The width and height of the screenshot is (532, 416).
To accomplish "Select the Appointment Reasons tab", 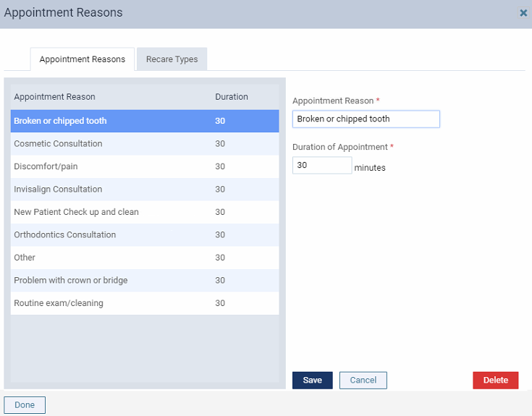I will tap(82, 59).
